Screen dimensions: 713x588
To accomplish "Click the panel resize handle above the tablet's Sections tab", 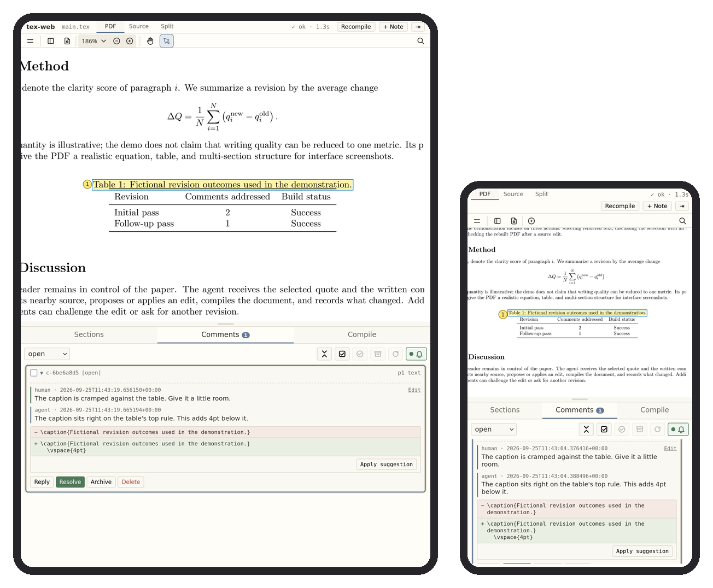I will [x=225, y=324].
